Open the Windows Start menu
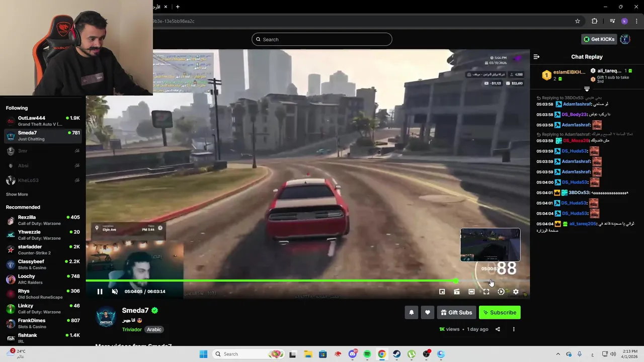The height and width of the screenshot is (362, 644). tap(203, 354)
